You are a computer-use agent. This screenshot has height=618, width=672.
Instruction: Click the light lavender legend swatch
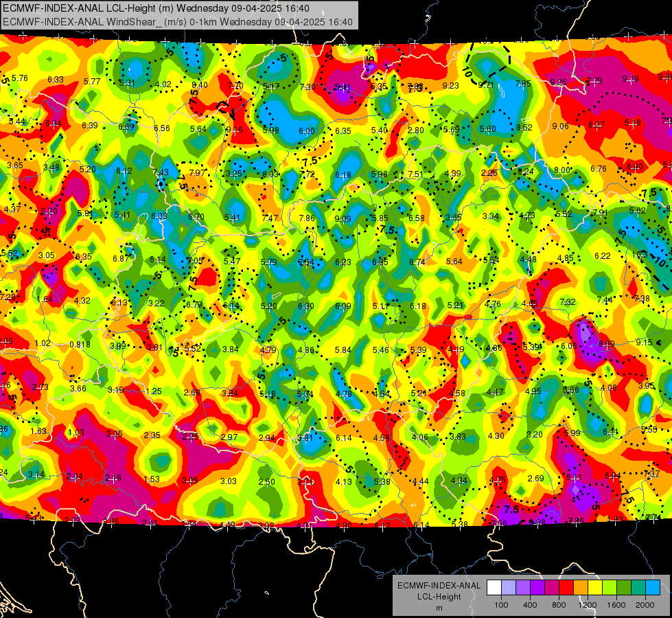point(509,588)
